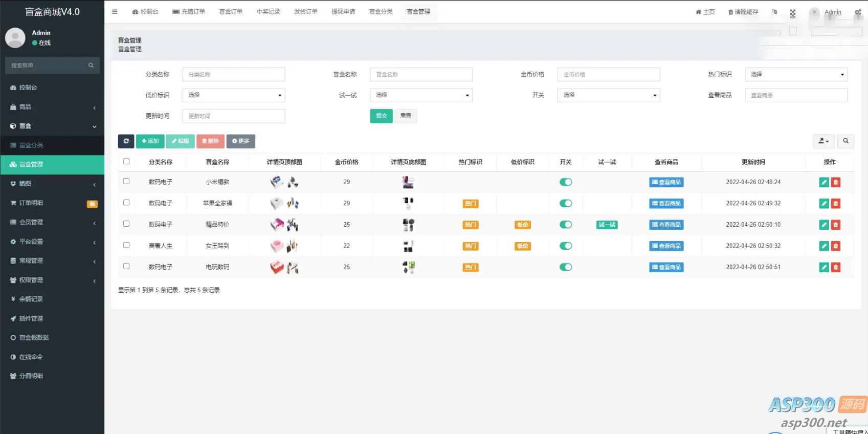Toggle the sidebar hamburger menu icon
The height and width of the screenshot is (434, 868).
[x=115, y=12]
